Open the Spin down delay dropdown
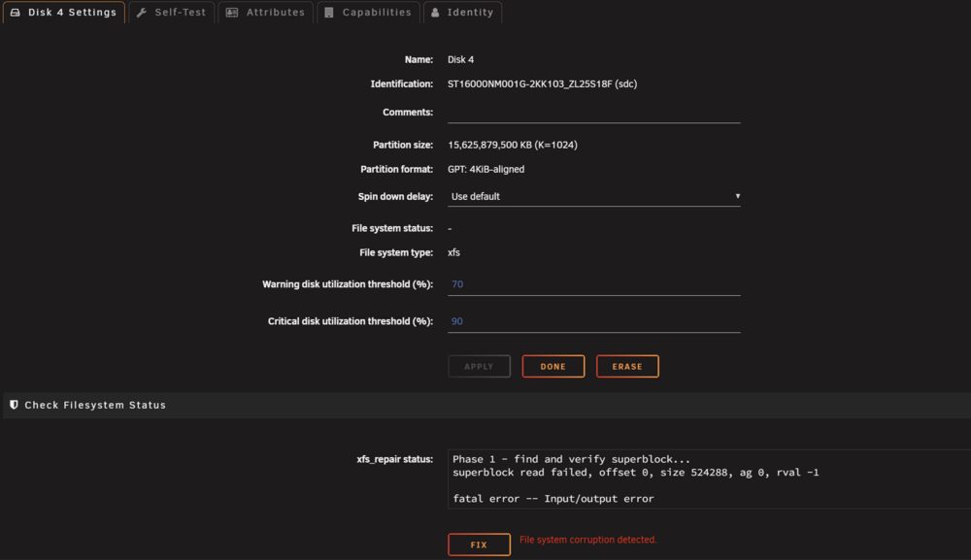 pyautogui.click(x=594, y=196)
